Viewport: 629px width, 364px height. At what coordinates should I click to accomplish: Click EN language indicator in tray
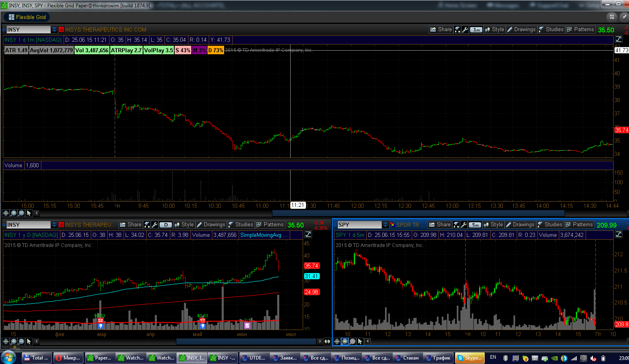[493, 357]
